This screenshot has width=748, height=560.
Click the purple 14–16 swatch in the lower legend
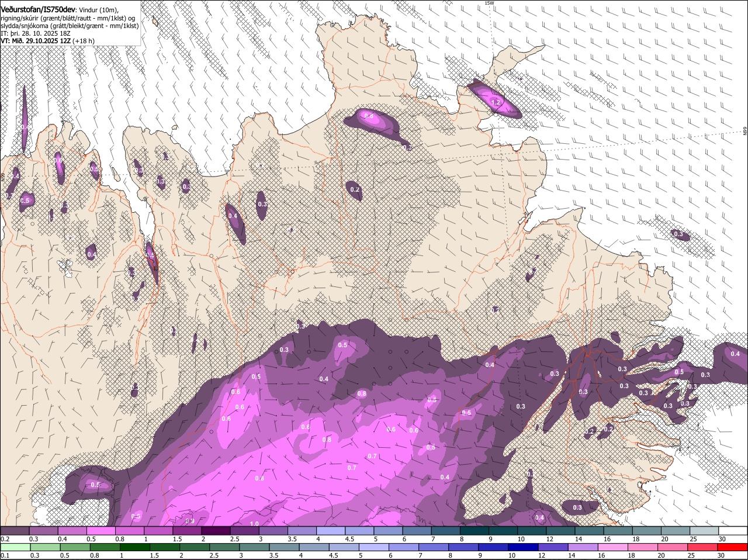[x=583, y=547]
